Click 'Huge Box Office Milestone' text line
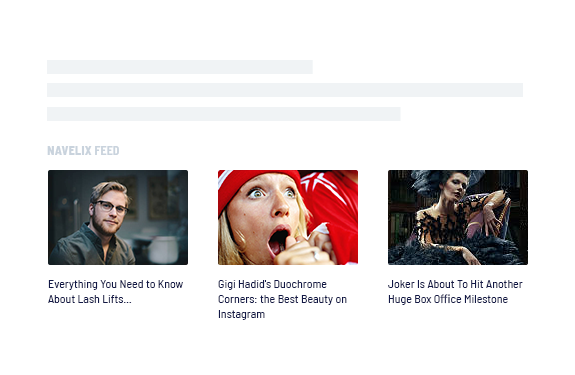Viewport: 575px width, 375px height. (x=448, y=299)
